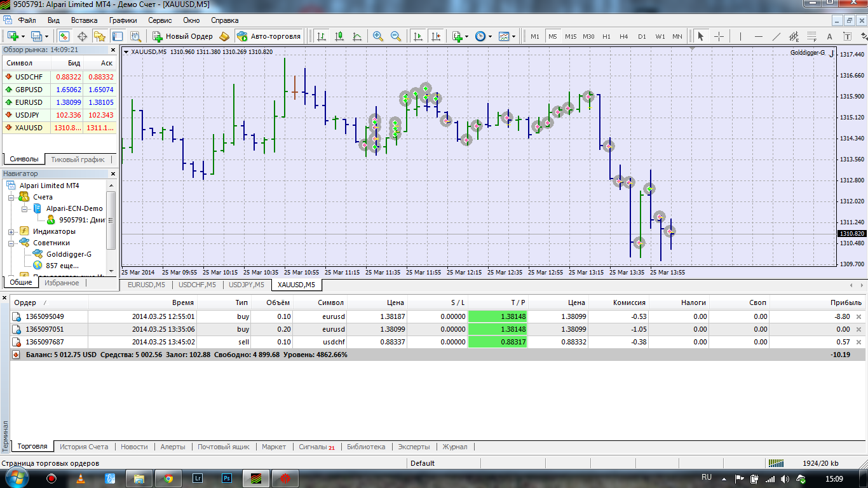Toggle the Auto-trading (Авто-торговля) button
Viewport: 868px width, 488px height.
(269, 36)
